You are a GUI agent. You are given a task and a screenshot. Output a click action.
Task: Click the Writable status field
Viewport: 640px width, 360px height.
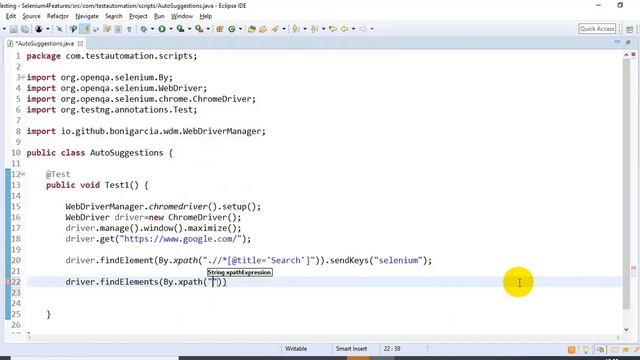coord(296,349)
